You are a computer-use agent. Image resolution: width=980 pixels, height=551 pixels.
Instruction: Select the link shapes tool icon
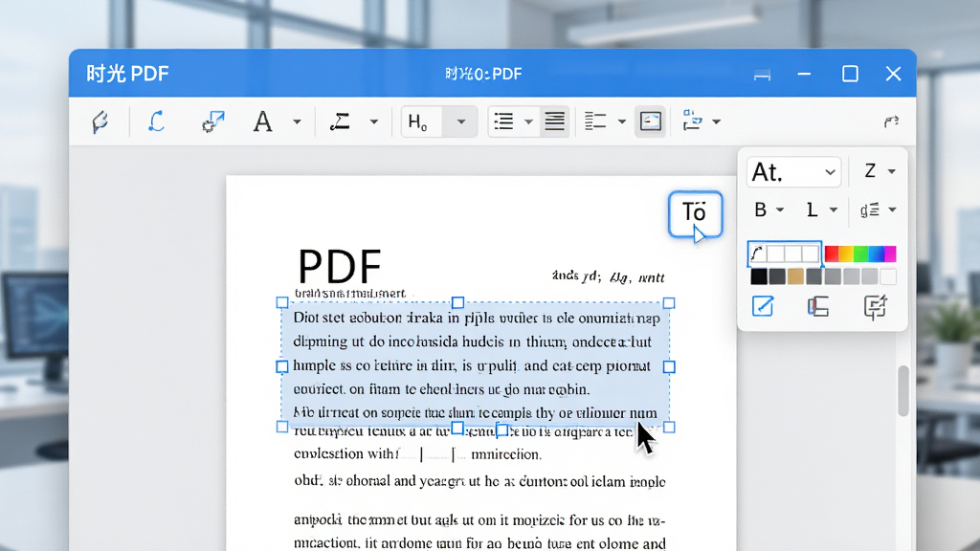(x=213, y=121)
